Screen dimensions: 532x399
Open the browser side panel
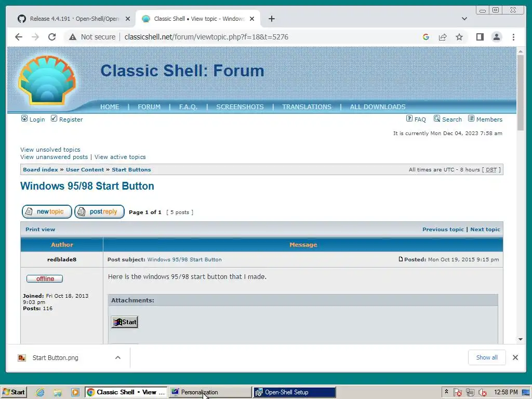[480, 37]
